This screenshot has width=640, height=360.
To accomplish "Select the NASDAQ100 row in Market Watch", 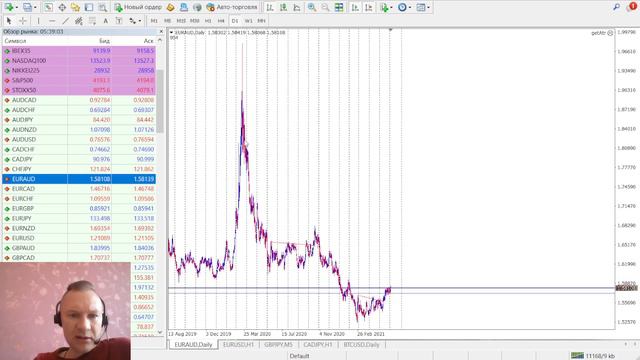I will click(79, 61).
